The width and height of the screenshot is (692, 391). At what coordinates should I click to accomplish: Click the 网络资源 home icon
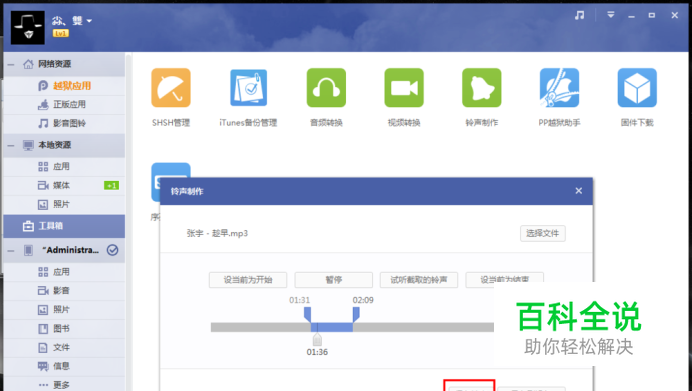28,64
